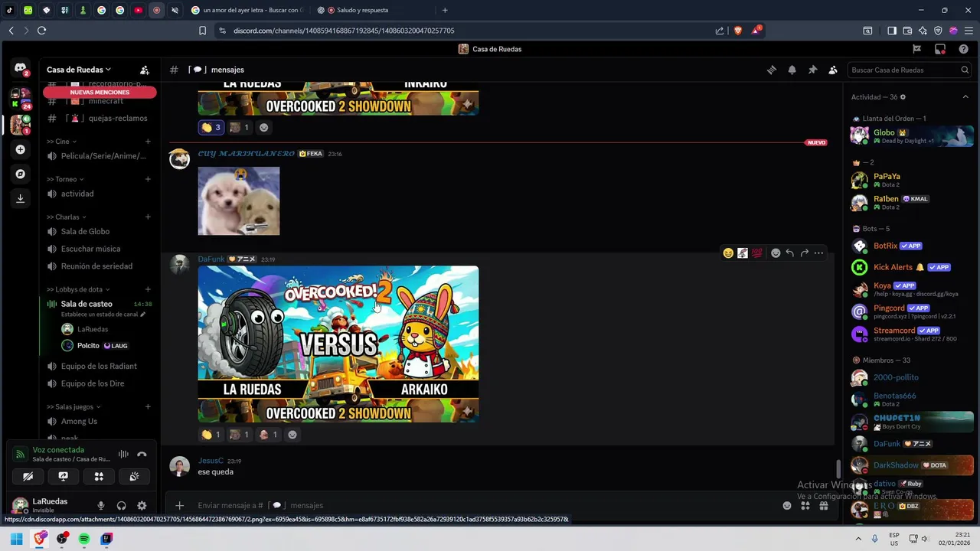Collapse the Charlas category
Image resolution: width=980 pixels, height=551 pixels.
click(67, 217)
